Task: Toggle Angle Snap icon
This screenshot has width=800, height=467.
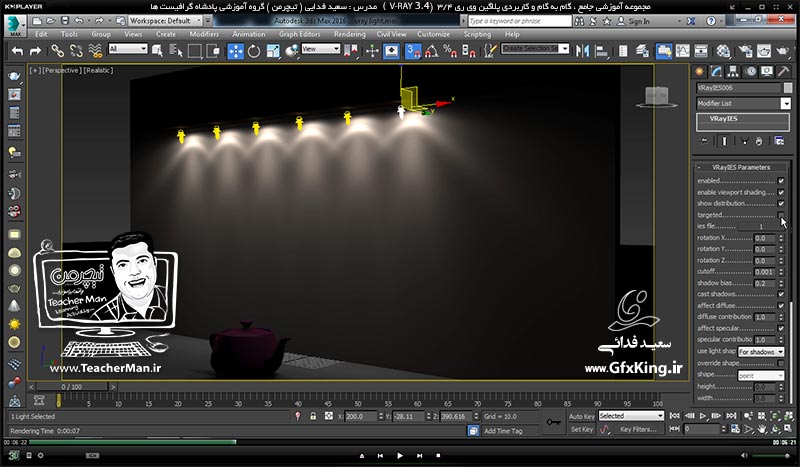Action: [431, 51]
